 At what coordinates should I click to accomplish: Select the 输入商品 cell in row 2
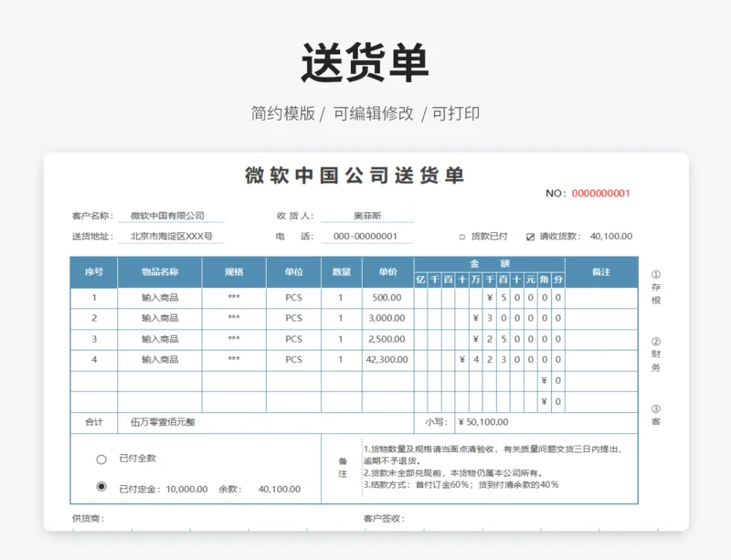[160, 319]
